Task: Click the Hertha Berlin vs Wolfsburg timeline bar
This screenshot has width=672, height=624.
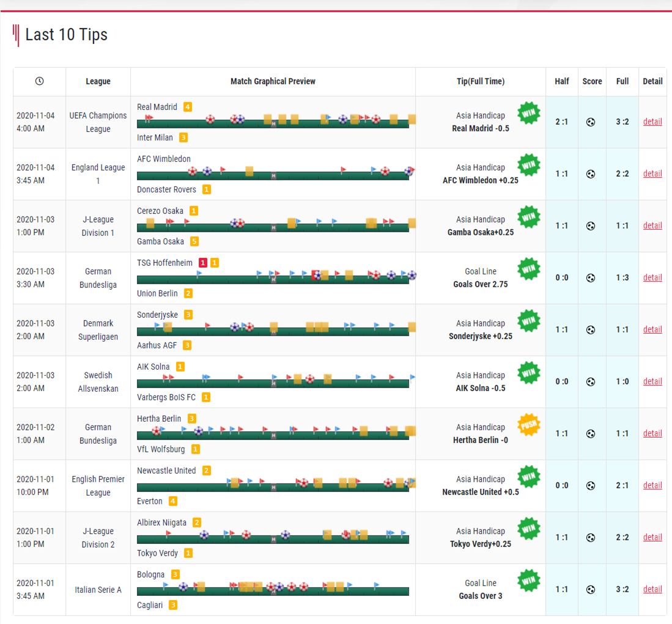Action: coord(273,436)
